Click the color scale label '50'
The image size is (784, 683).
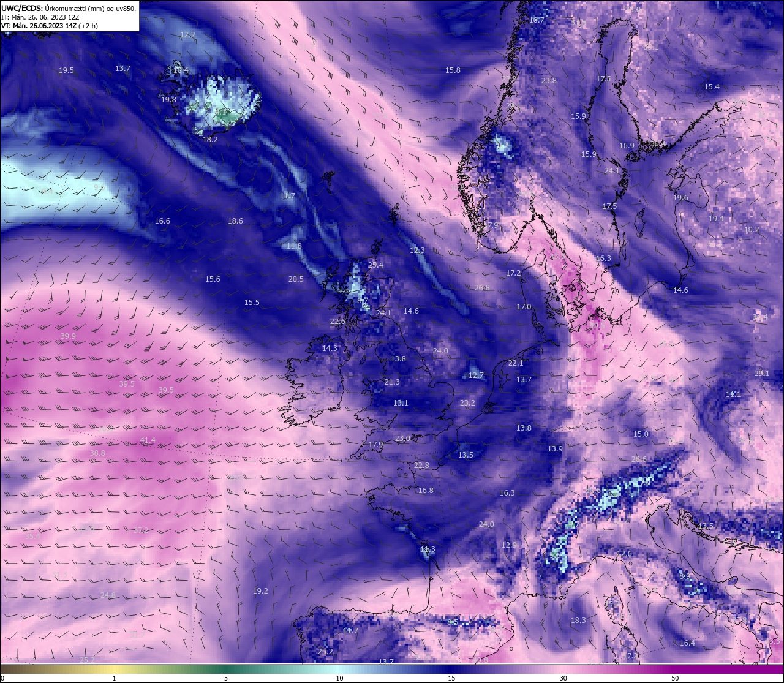[x=675, y=678]
